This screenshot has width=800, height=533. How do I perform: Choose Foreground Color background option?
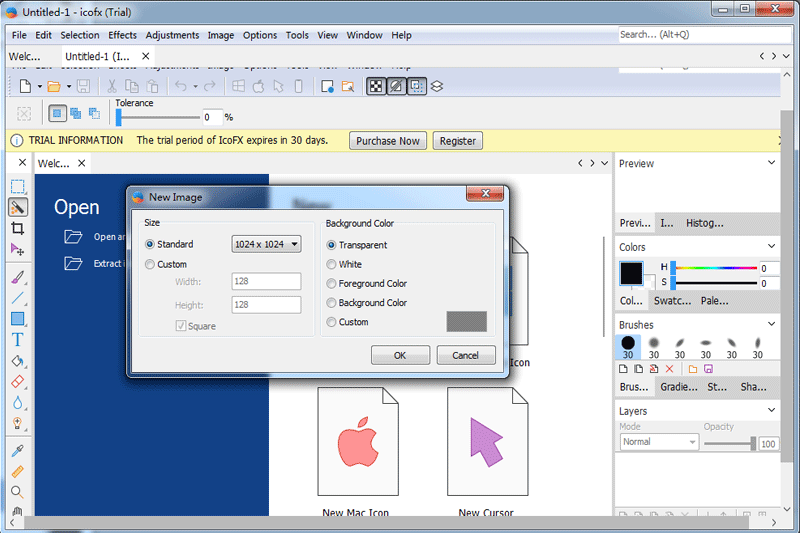331,283
